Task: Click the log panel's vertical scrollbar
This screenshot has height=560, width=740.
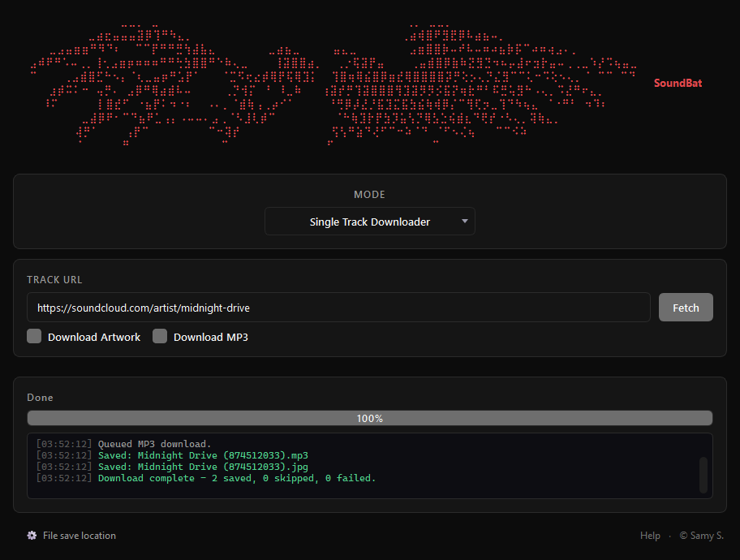Action: click(703, 475)
